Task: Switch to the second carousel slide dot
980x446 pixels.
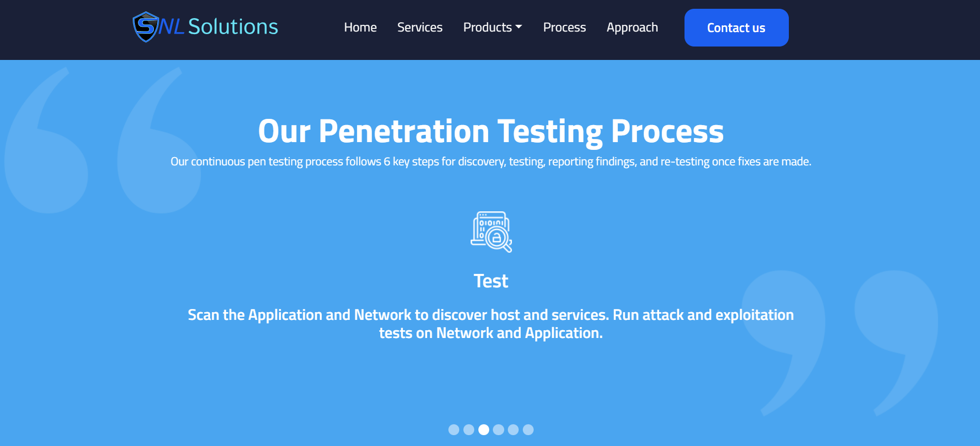Action: coord(469,429)
